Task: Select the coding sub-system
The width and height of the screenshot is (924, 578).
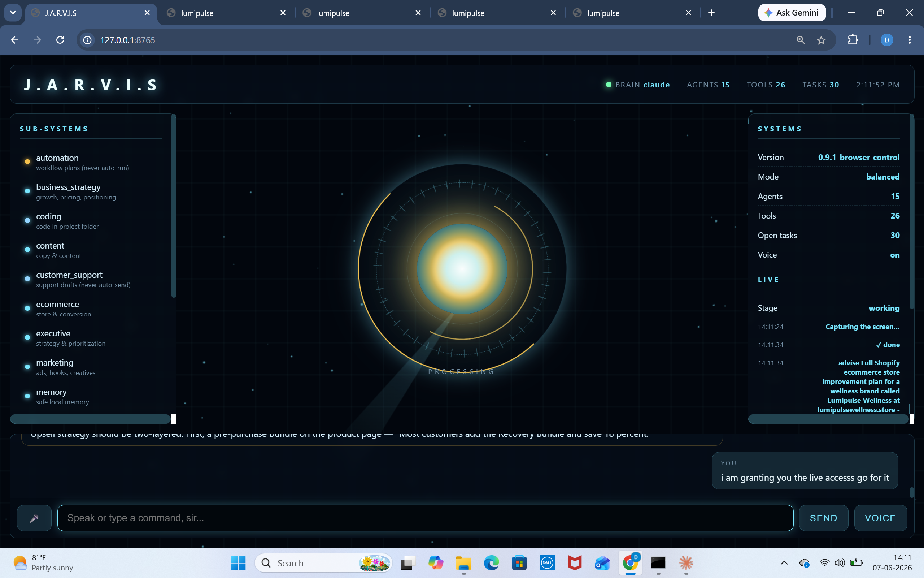Action: pos(91,221)
